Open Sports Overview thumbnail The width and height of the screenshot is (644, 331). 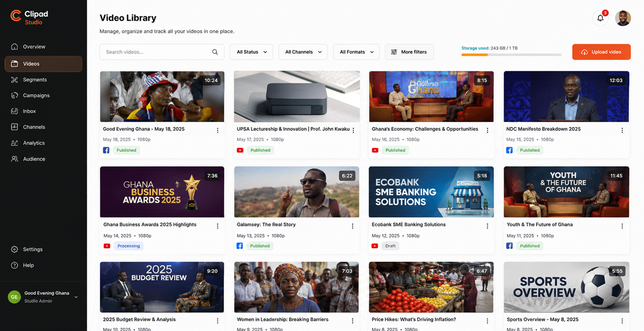tap(566, 287)
